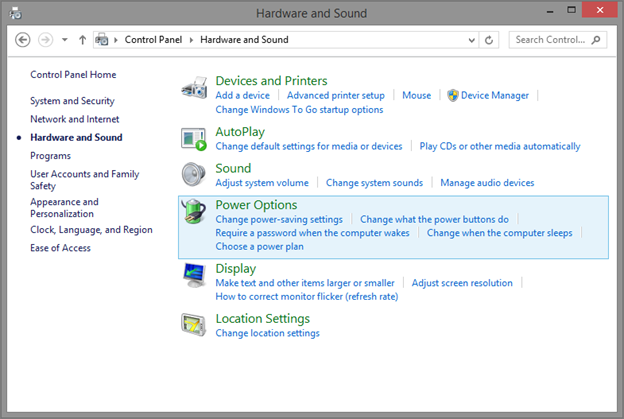Open the Sound heading link
The height and width of the screenshot is (419, 624).
point(233,168)
